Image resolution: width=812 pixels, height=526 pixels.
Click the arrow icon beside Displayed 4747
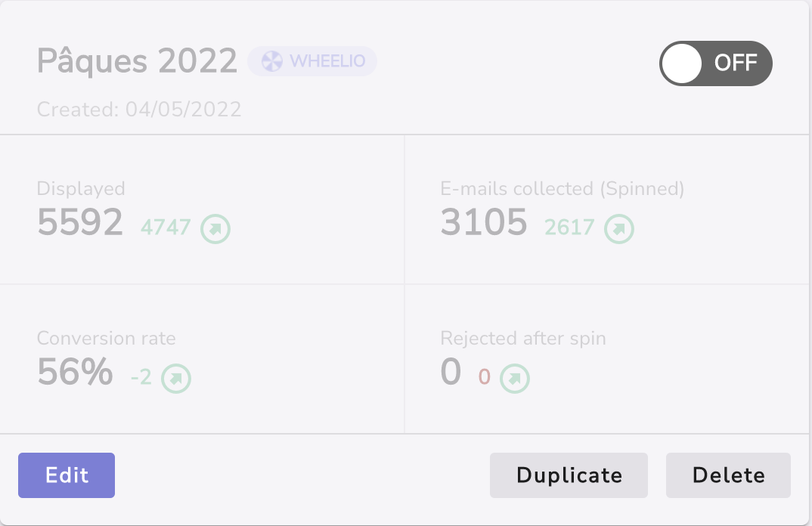(215, 227)
